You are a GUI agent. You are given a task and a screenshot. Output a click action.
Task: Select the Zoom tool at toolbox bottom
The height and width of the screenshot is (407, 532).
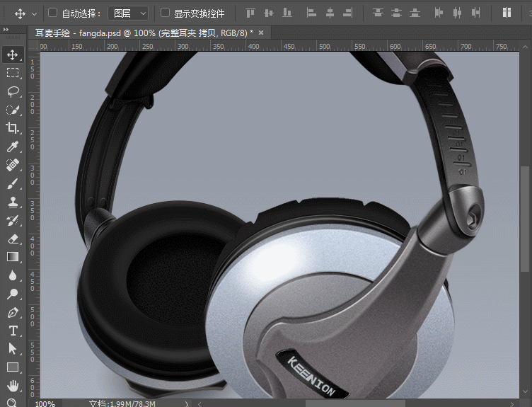pyautogui.click(x=13, y=402)
